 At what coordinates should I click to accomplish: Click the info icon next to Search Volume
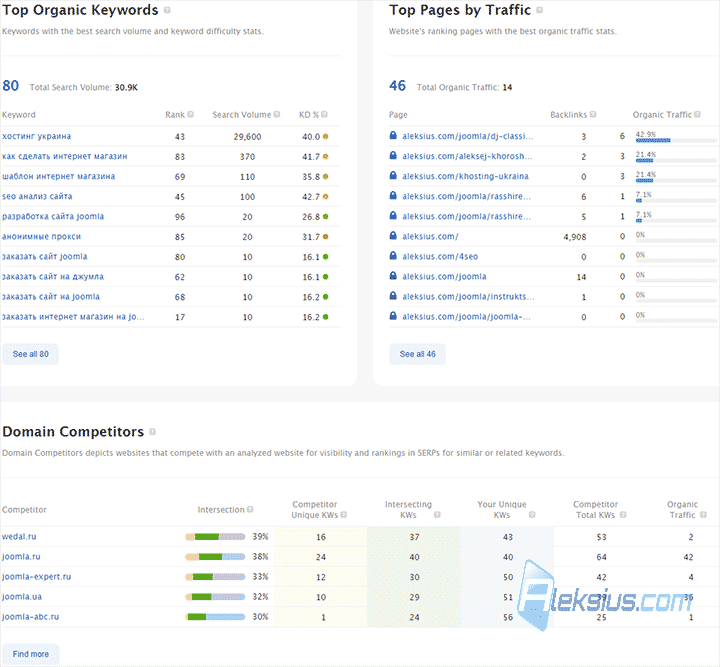tap(277, 114)
